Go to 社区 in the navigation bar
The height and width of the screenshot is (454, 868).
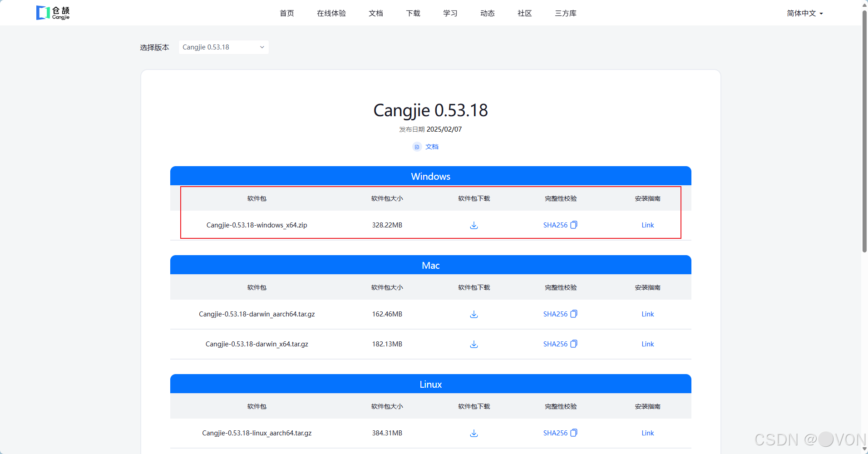click(525, 13)
